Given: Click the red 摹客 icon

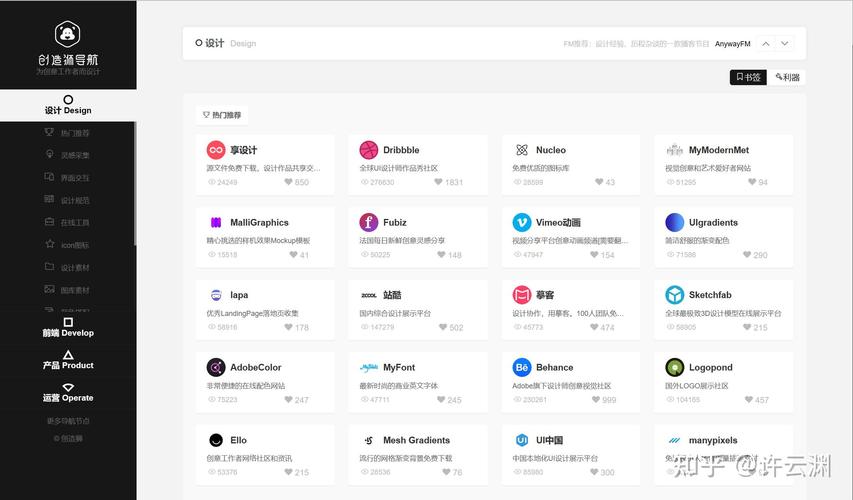Looking at the screenshot, I should (522, 295).
